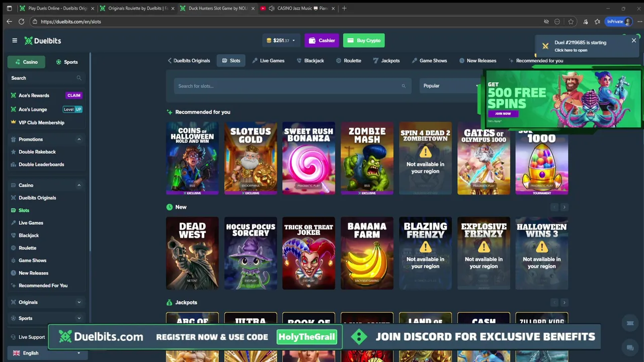Switch to Originals Roulette browser tab
This screenshot has height=362, width=644.
click(136, 8)
